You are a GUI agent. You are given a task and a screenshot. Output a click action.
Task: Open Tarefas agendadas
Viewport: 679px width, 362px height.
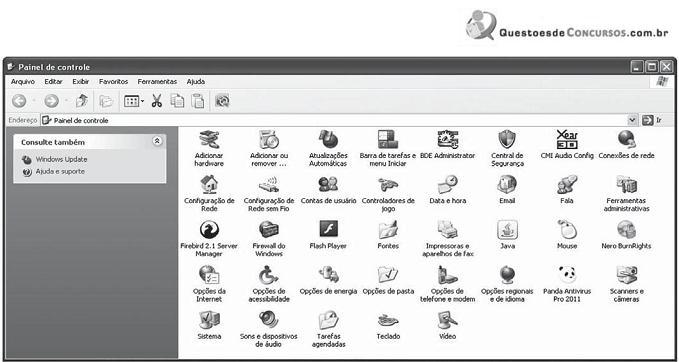point(328,320)
